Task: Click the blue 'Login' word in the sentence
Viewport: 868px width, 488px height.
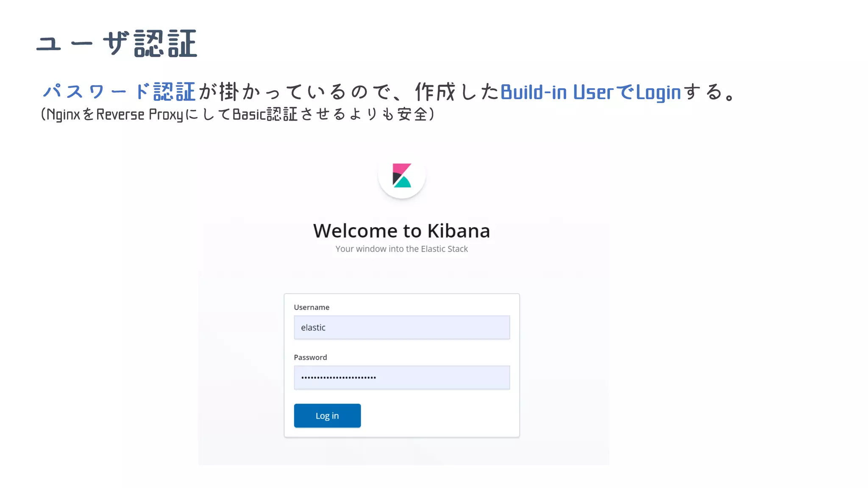Action: click(x=658, y=92)
